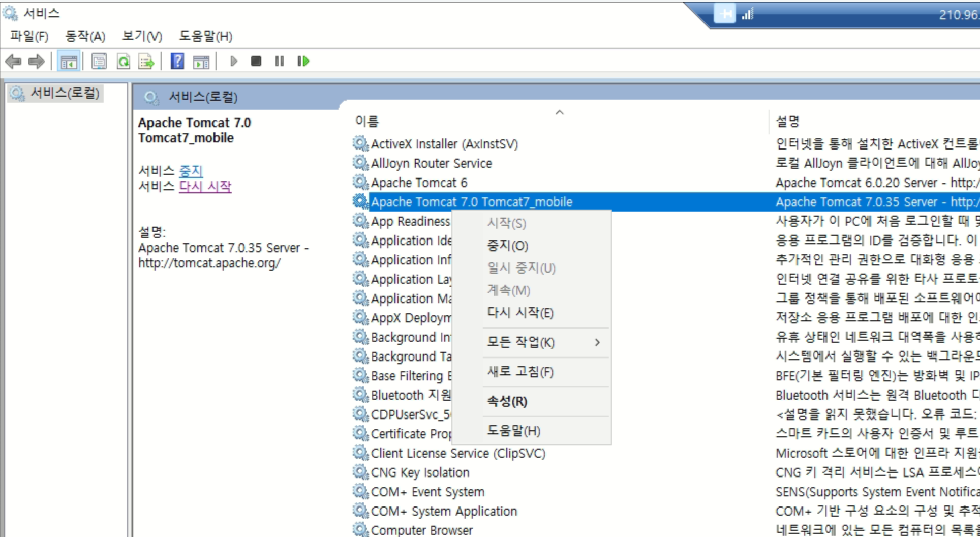Viewport: 980px width, 537px height.
Task: Select the AppX Deployment service row
Action: pos(411,318)
